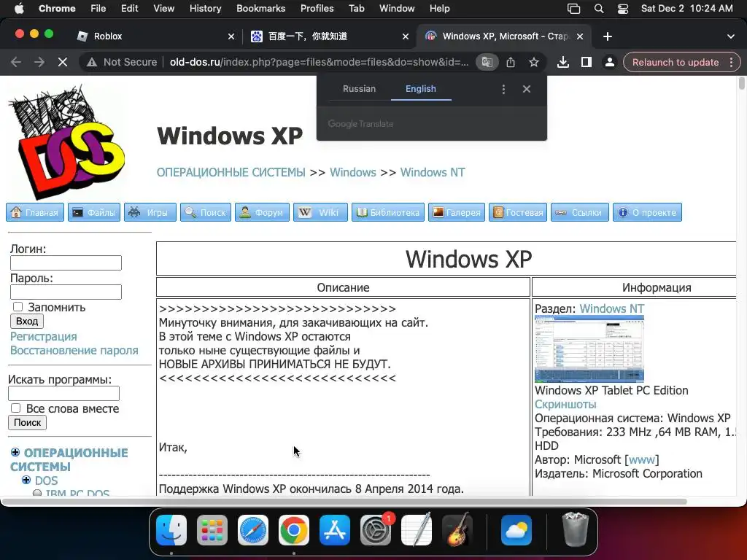Viewport: 747px width, 560px height.
Task: Open Windows XP Tablet PC screenshot thumbnail
Action: tap(589, 349)
